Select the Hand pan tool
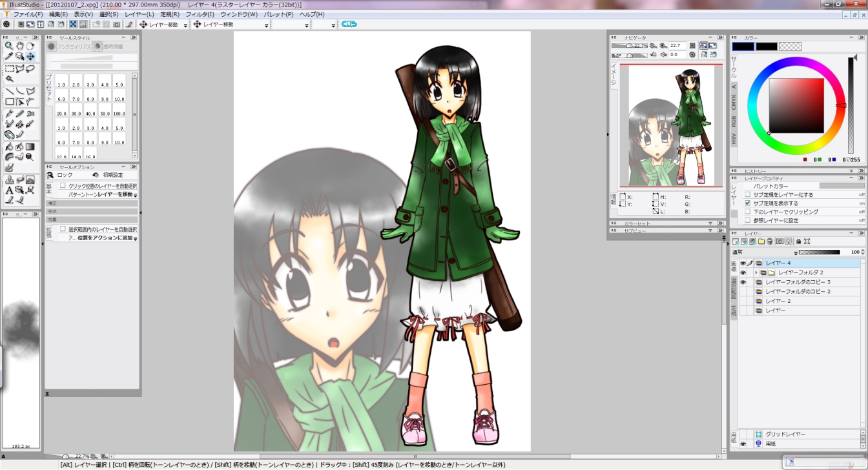This screenshot has width=868, height=470. coord(19,46)
